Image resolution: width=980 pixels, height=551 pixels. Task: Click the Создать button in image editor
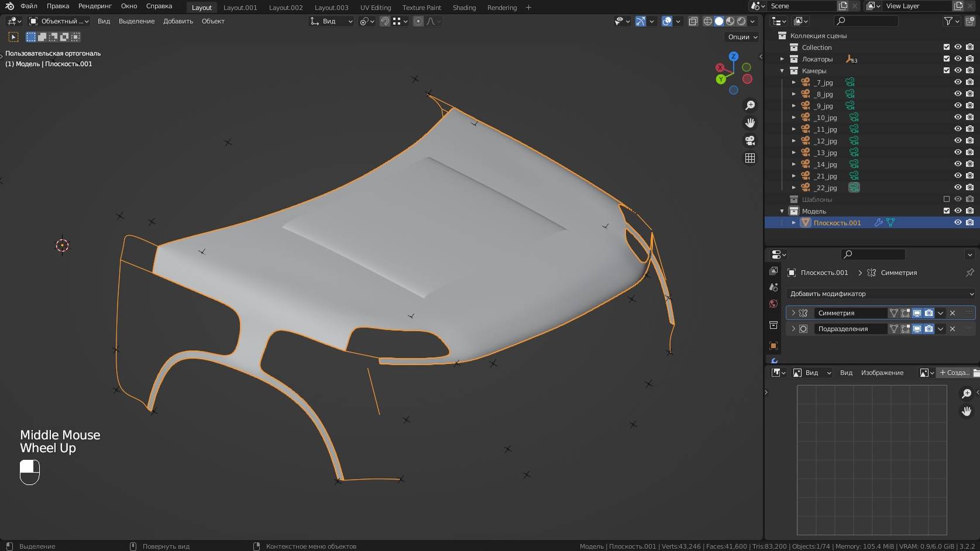pyautogui.click(x=954, y=373)
